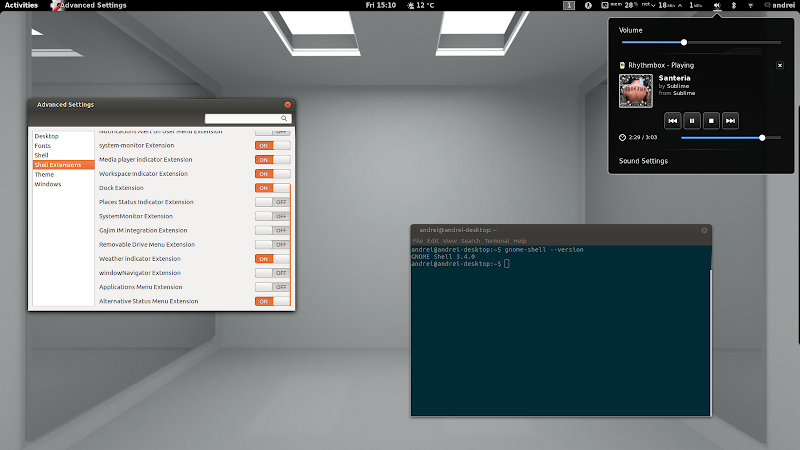Open the Terminal menu in terminal window
800x450 pixels.
pos(497,241)
